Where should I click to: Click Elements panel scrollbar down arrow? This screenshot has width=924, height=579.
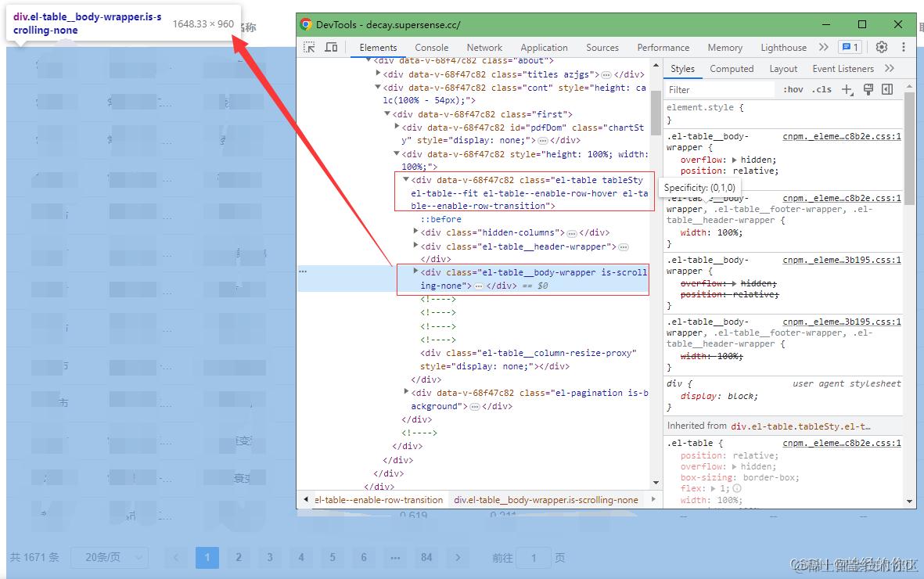(x=656, y=483)
